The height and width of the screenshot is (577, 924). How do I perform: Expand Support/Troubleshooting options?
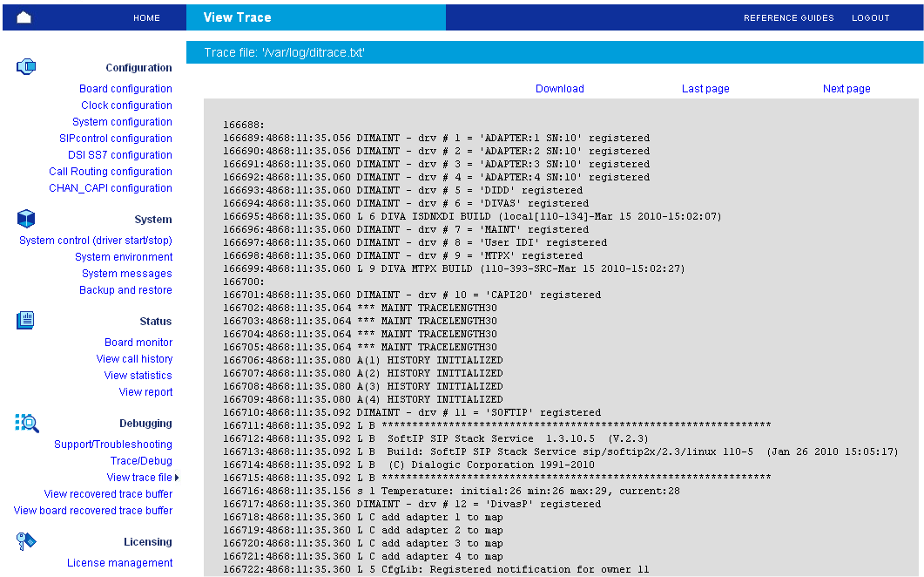click(x=113, y=444)
